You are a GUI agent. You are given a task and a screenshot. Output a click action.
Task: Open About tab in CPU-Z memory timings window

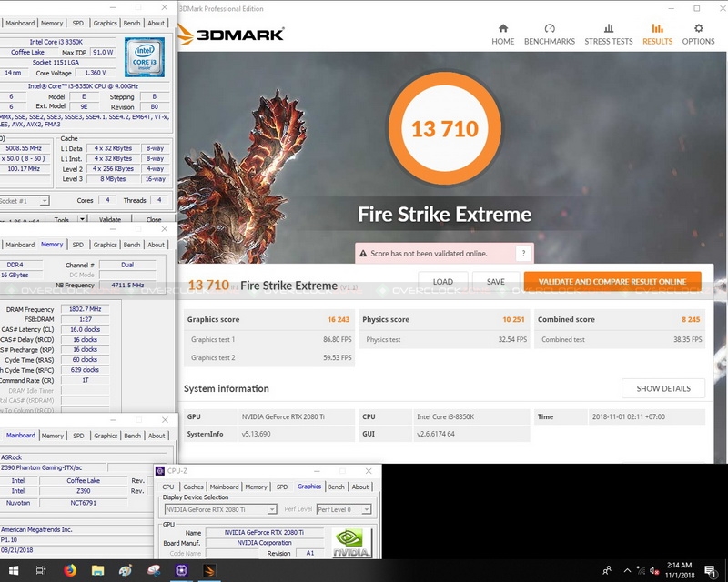tap(156, 245)
